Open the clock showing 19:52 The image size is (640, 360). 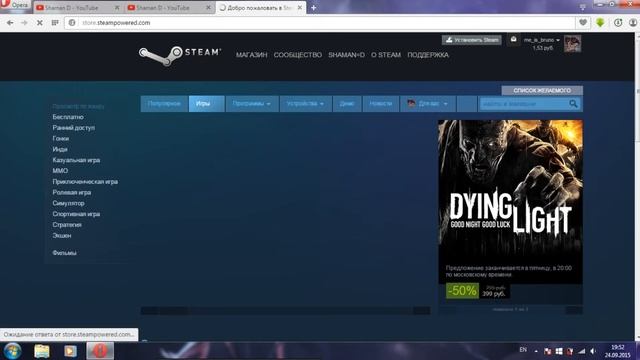[618, 351]
